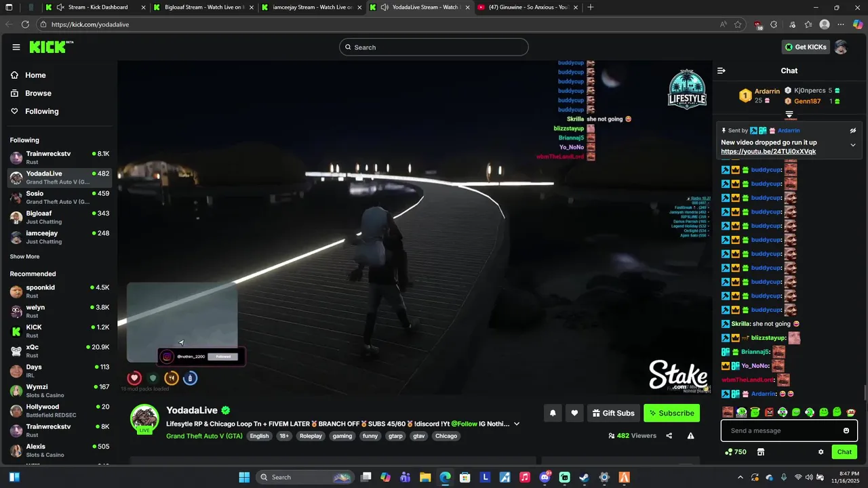The image size is (868, 488).
Task: Open your Kick profile avatar menu
Action: coord(841,47)
